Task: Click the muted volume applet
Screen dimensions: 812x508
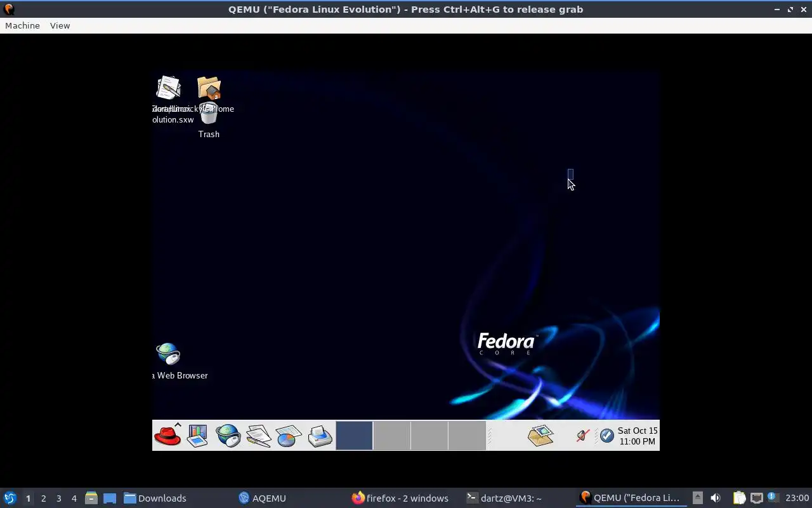Action: pyautogui.click(x=582, y=436)
